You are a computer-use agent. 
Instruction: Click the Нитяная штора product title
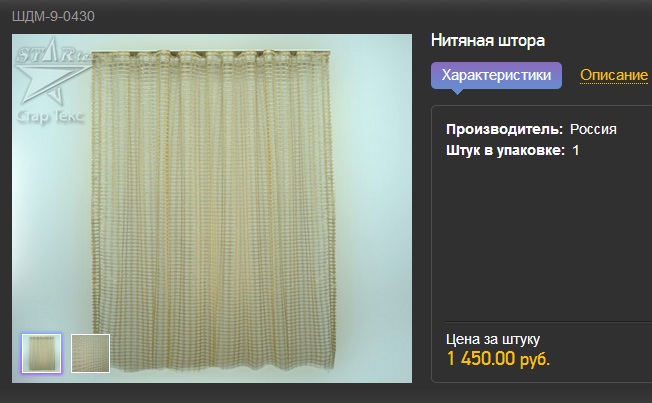tap(488, 41)
